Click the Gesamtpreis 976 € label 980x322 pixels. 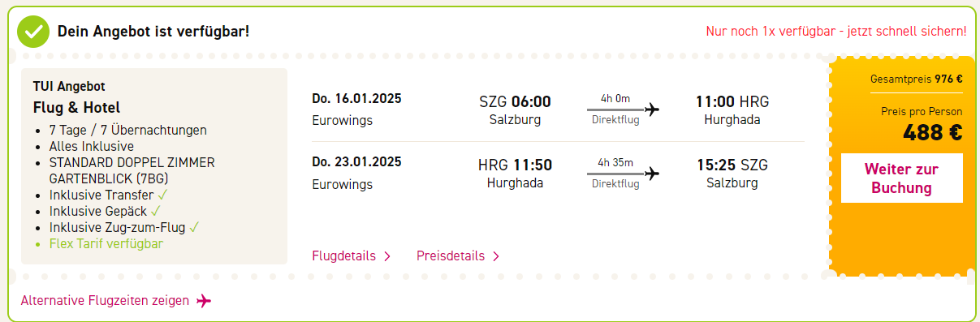pos(916,79)
